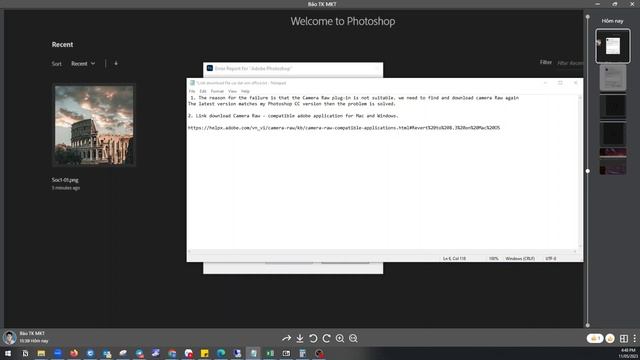Viewport: 640px width, 360px height.
Task: Click the Filter documents input field
Action: pyautogui.click(x=570, y=63)
